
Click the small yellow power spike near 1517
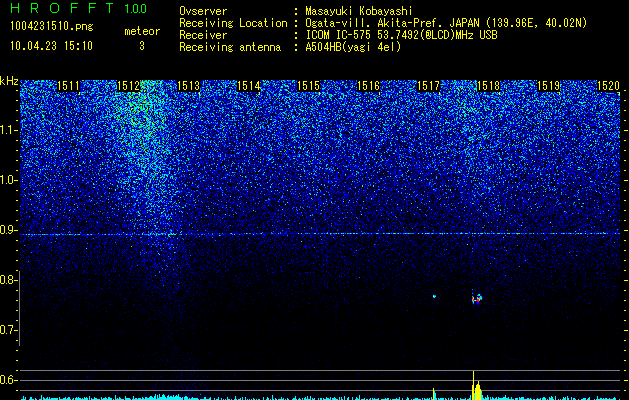pos(434,394)
